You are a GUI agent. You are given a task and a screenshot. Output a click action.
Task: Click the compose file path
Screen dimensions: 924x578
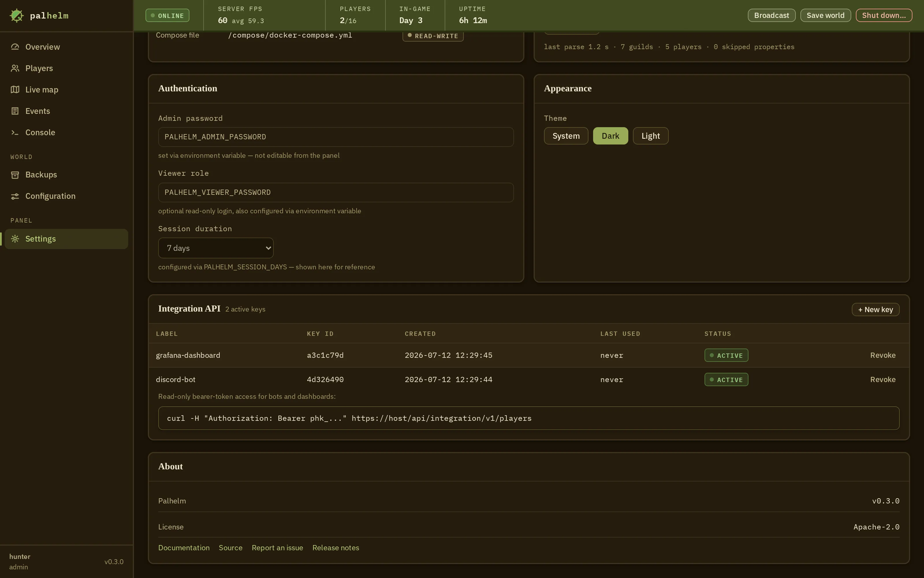point(290,35)
